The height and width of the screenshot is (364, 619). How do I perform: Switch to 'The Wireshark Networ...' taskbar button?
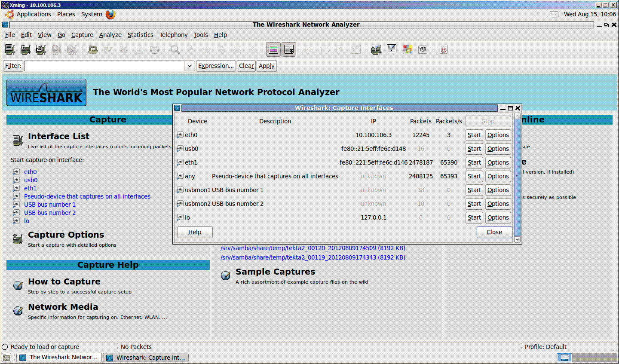[59, 358]
